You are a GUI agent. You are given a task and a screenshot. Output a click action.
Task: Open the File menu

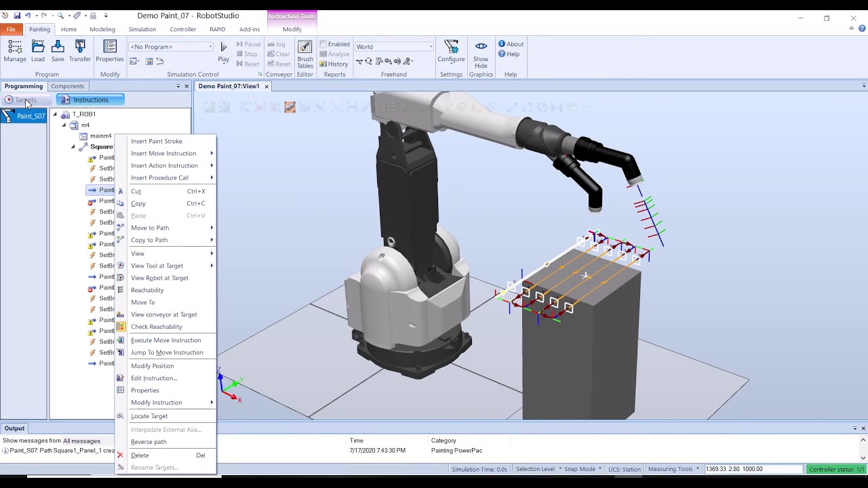tap(11, 29)
